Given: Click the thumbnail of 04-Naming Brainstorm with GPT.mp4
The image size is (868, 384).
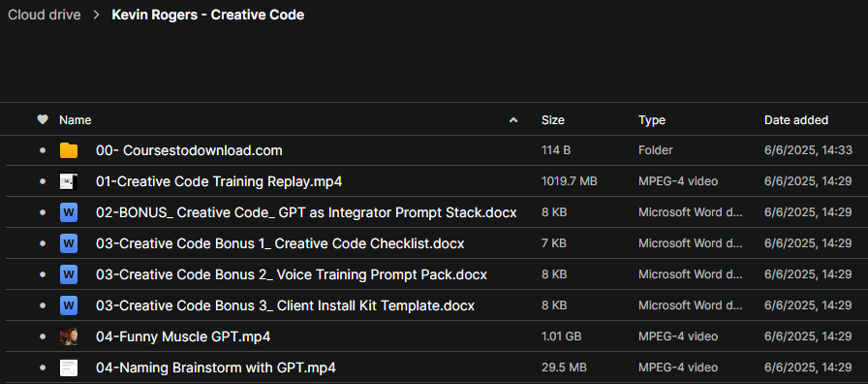Looking at the screenshot, I should [x=69, y=368].
